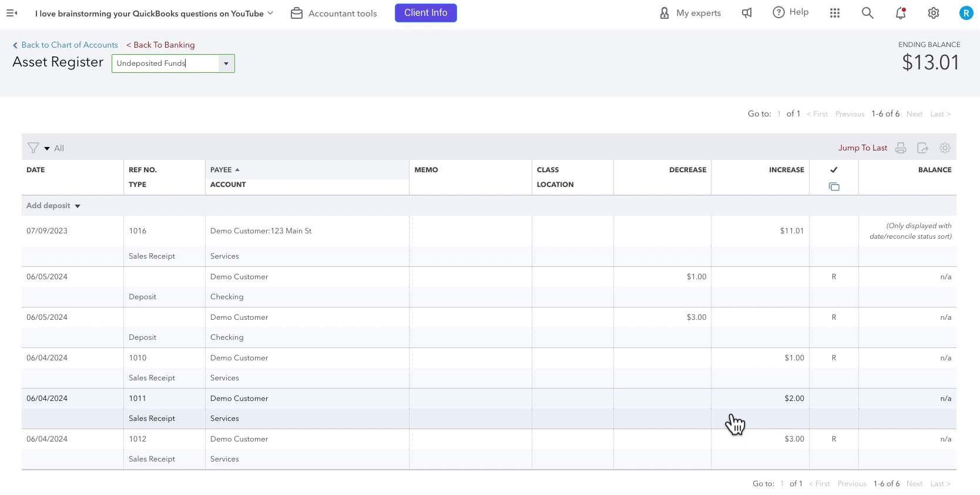Screen dimensions: 980x495
Task: Sort by the DATE column header
Action: pos(36,170)
